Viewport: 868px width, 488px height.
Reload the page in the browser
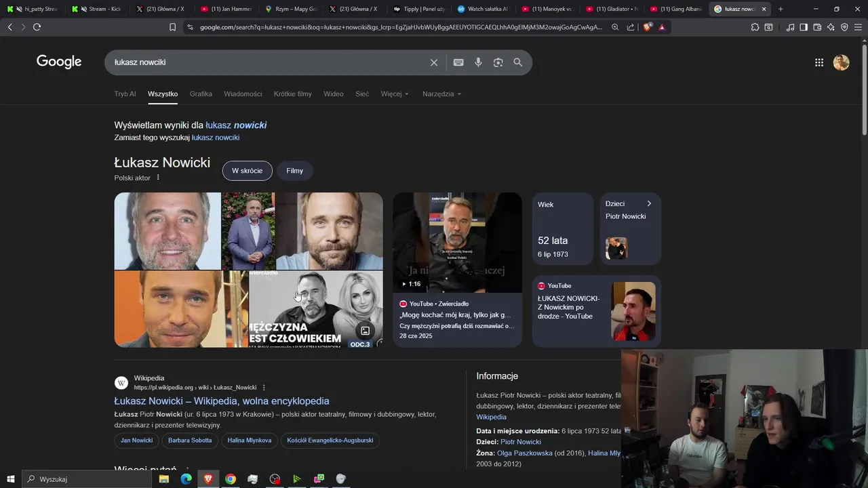pos(37,27)
